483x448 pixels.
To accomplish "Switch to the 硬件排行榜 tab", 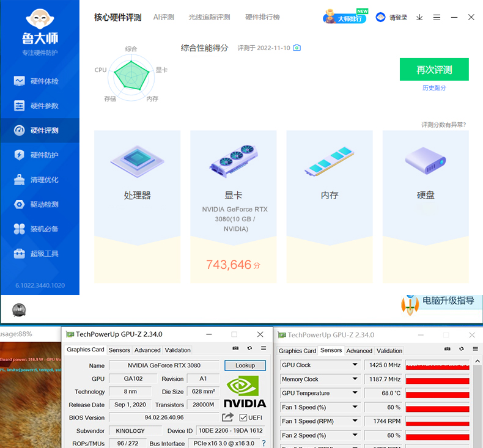I will 262,17.
